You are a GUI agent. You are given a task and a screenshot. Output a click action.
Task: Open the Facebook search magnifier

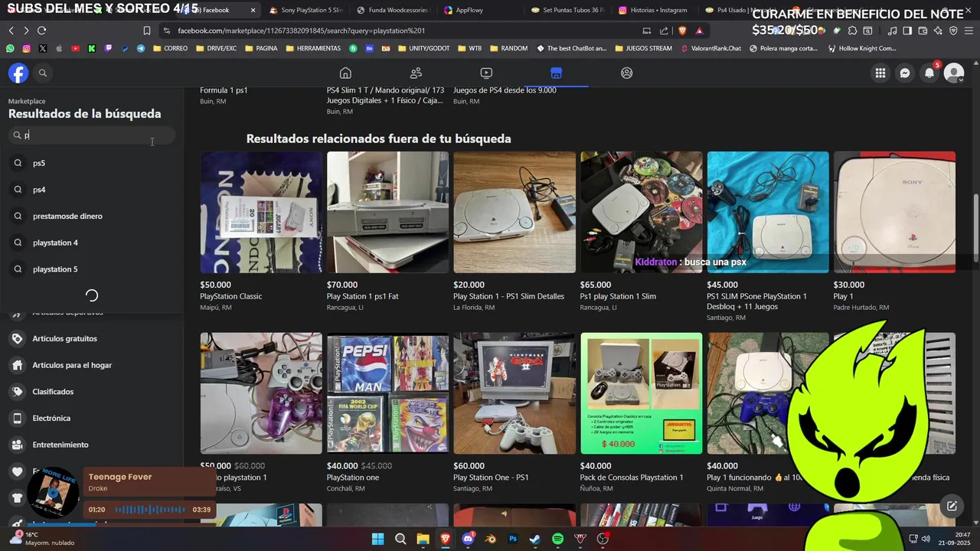[x=43, y=73]
